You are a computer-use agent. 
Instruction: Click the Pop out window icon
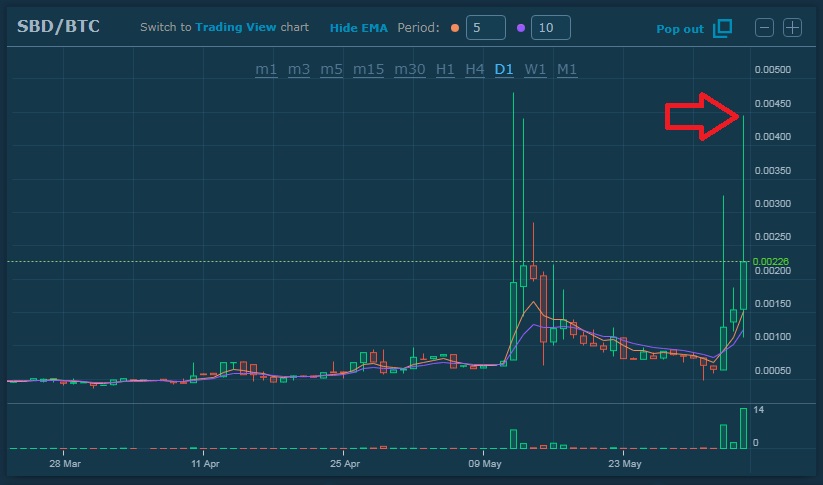click(x=722, y=28)
